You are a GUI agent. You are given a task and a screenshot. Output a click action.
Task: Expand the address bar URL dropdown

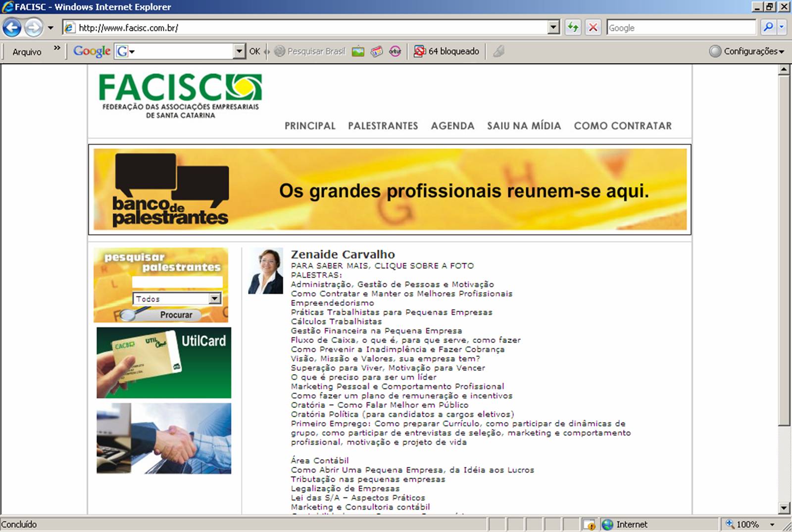554,27
